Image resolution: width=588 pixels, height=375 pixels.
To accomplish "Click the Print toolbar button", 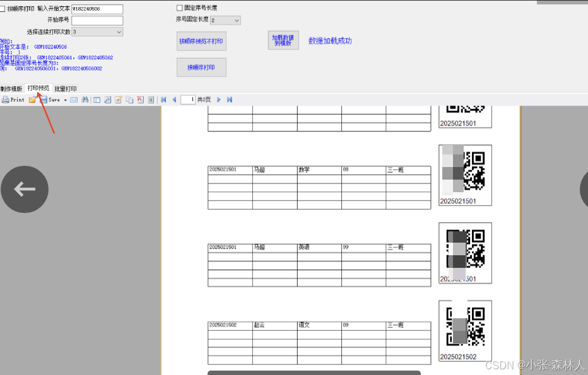I will click(13, 100).
